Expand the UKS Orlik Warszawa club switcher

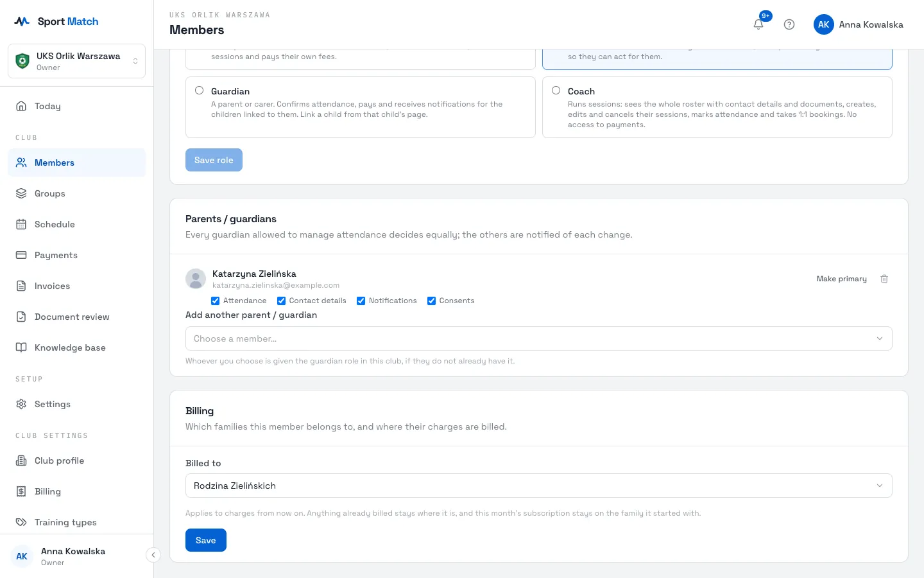click(77, 61)
